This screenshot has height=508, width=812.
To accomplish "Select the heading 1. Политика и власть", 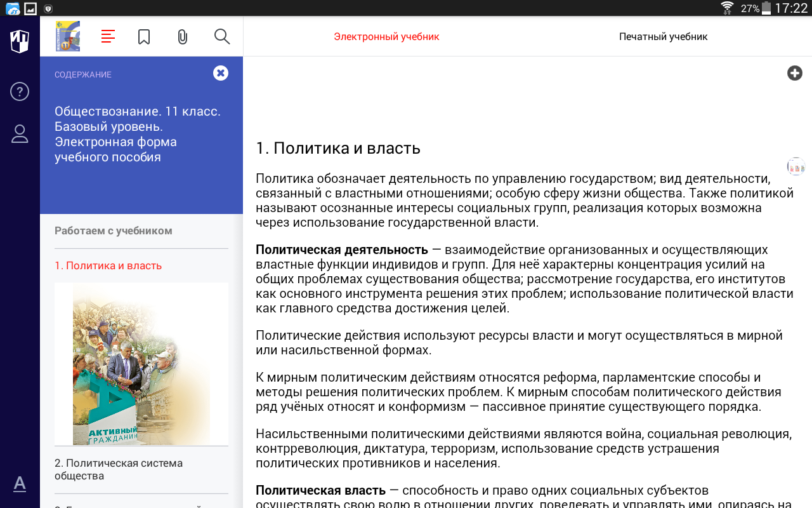I will click(338, 149).
